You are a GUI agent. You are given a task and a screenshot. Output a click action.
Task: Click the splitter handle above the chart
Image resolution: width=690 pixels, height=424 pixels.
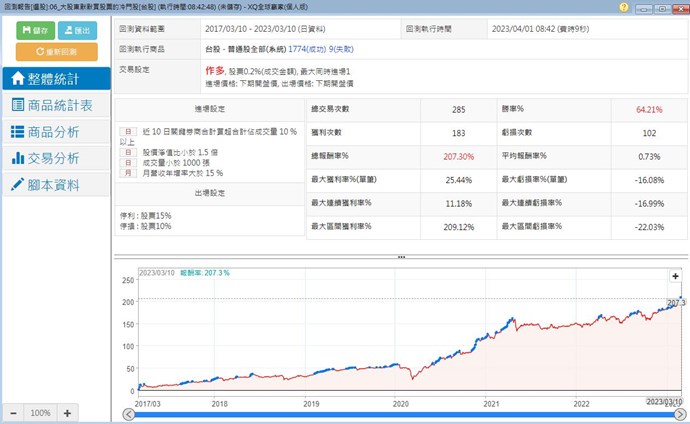pos(401,257)
